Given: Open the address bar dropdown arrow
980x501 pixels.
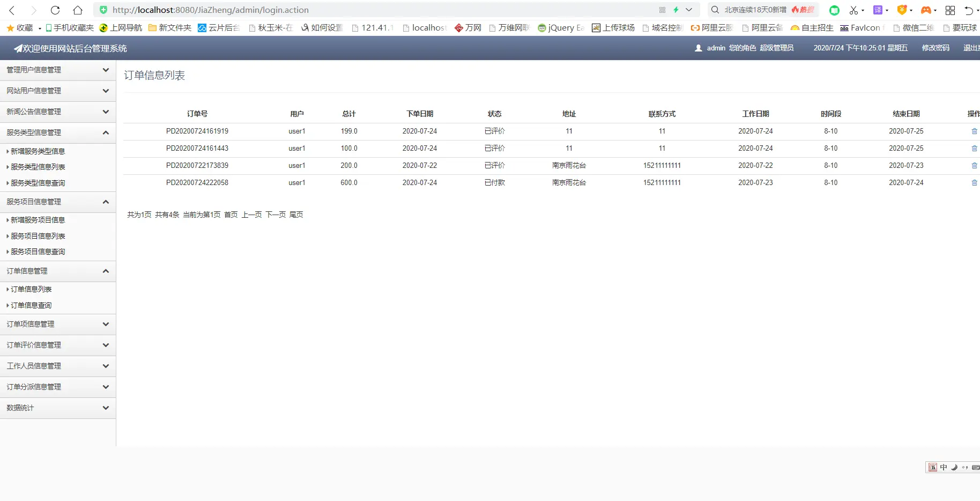Looking at the screenshot, I should (x=689, y=10).
